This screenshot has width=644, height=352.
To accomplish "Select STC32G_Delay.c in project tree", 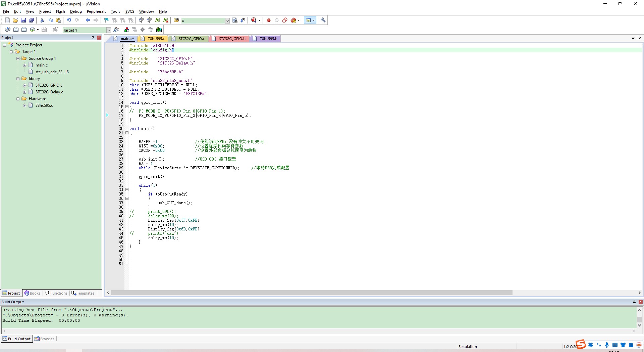I will pos(49,92).
